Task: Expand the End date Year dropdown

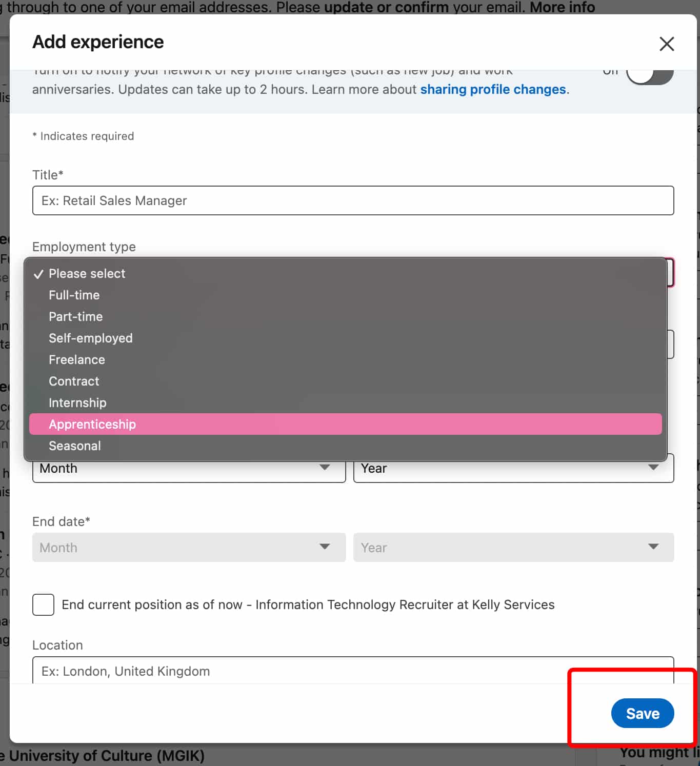Action: pyautogui.click(x=513, y=548)
